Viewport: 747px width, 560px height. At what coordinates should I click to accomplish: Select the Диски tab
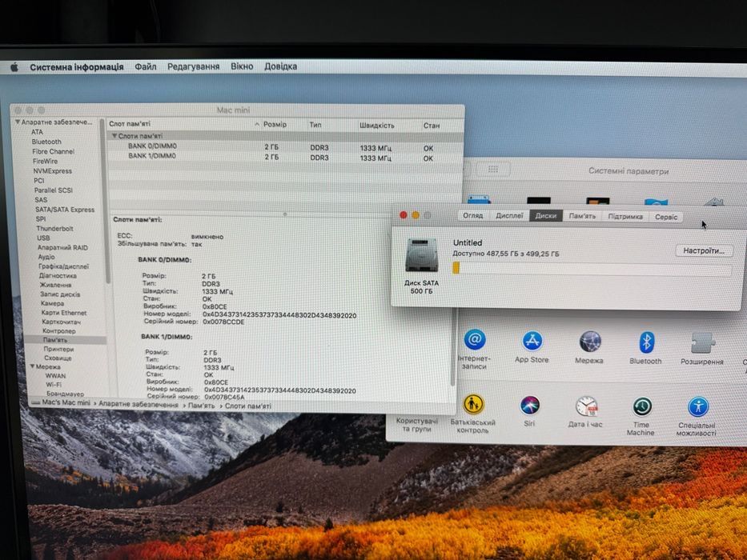coord(546,216)
